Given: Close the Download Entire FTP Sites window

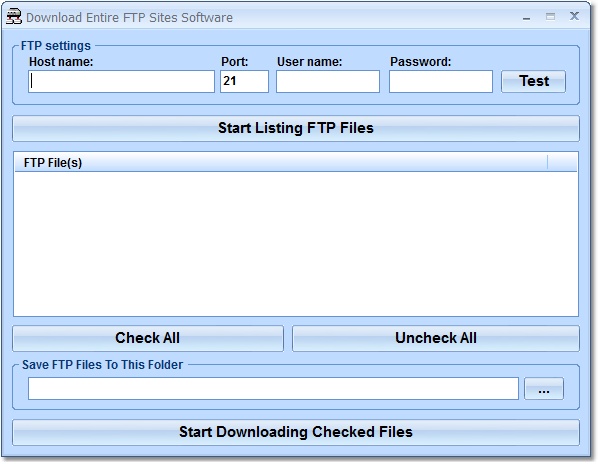Looking at the screenshot, I should click(x=574, y=16).
